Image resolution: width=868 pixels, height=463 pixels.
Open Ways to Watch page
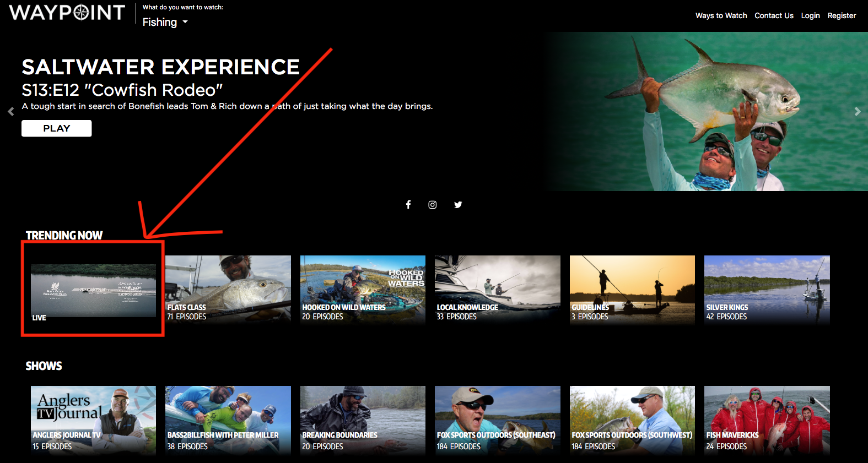pos(721,15)
